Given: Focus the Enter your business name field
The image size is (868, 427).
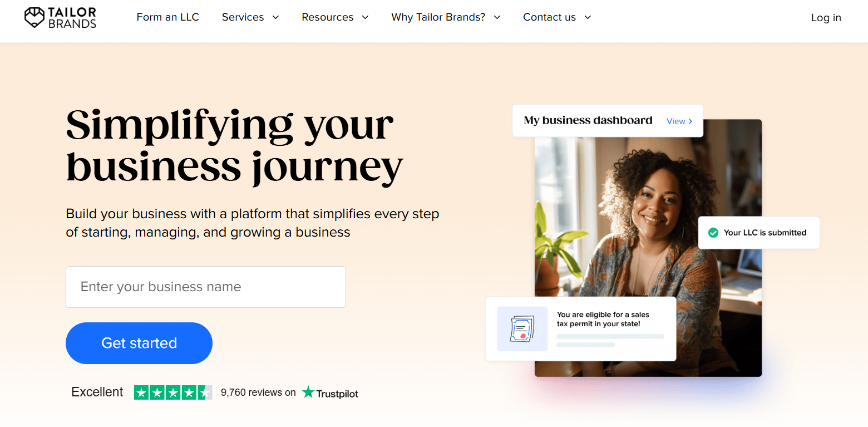Looking at the screenshot, I should (x=206, y=287).
